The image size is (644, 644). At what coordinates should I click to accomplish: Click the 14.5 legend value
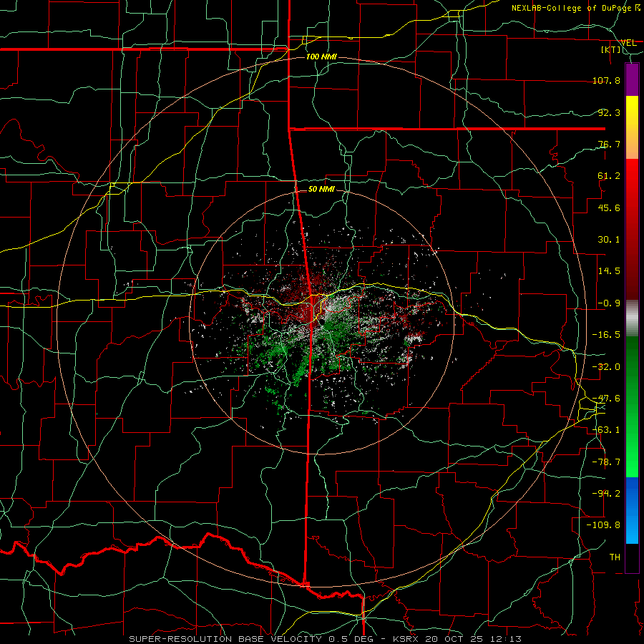[x=609, y=271]
